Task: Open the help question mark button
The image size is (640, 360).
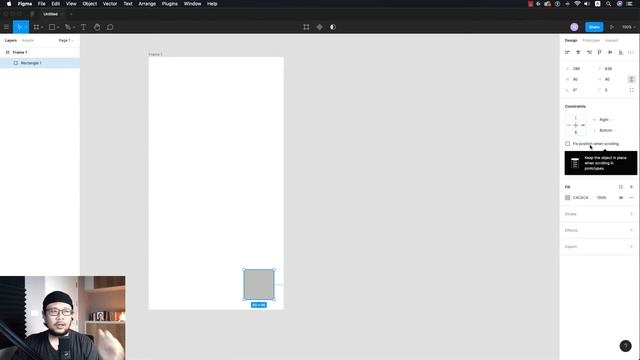Action: 625,346
